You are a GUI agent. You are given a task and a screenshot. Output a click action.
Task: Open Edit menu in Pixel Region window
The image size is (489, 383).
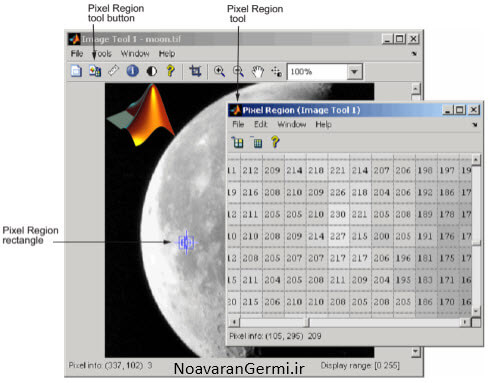tap(261, 124)
